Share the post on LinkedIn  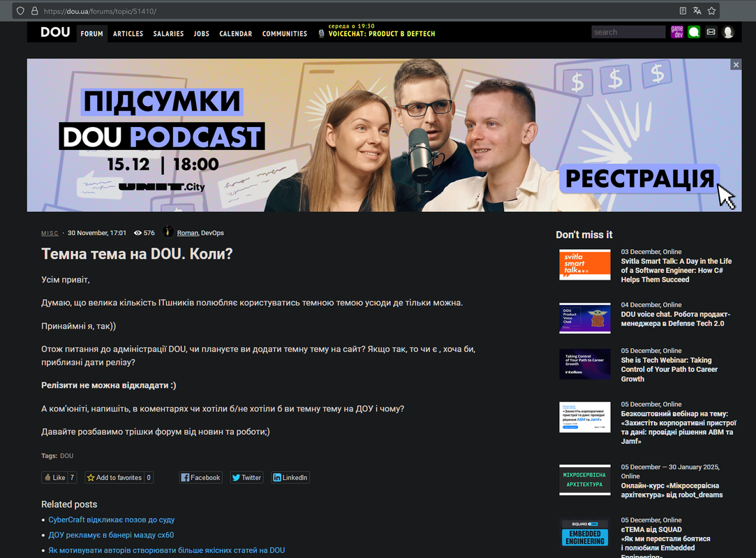click(290, 478)
